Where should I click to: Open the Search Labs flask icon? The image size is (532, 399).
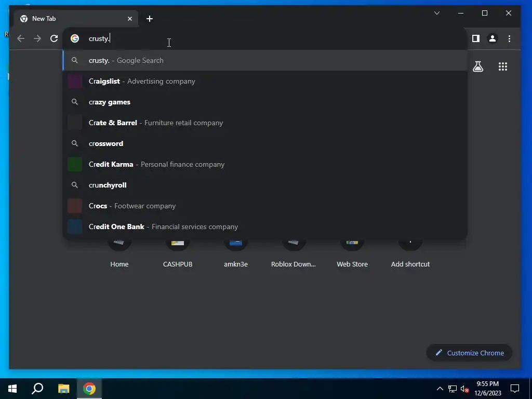pos(478,66)
